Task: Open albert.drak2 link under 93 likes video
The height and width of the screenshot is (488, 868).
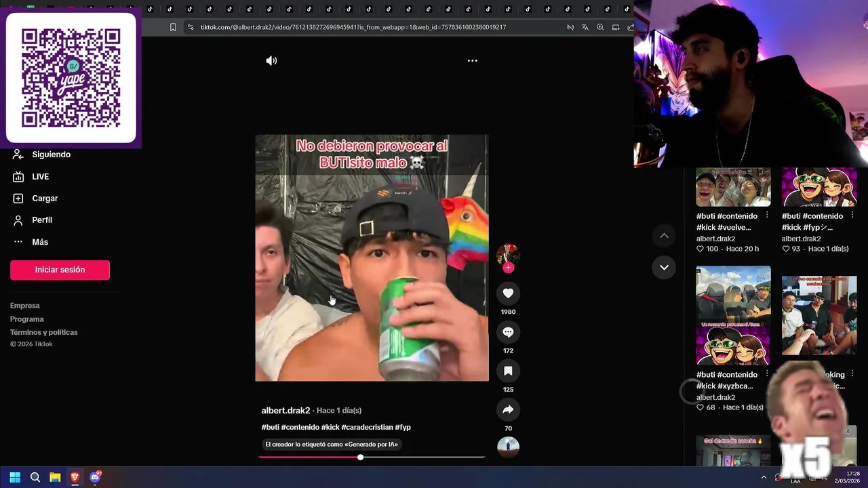Action: coord(801,239)
